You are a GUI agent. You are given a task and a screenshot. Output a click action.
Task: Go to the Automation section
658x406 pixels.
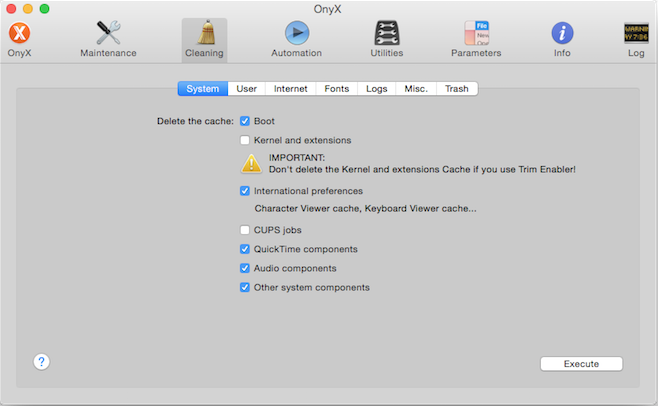pos(296,35)
